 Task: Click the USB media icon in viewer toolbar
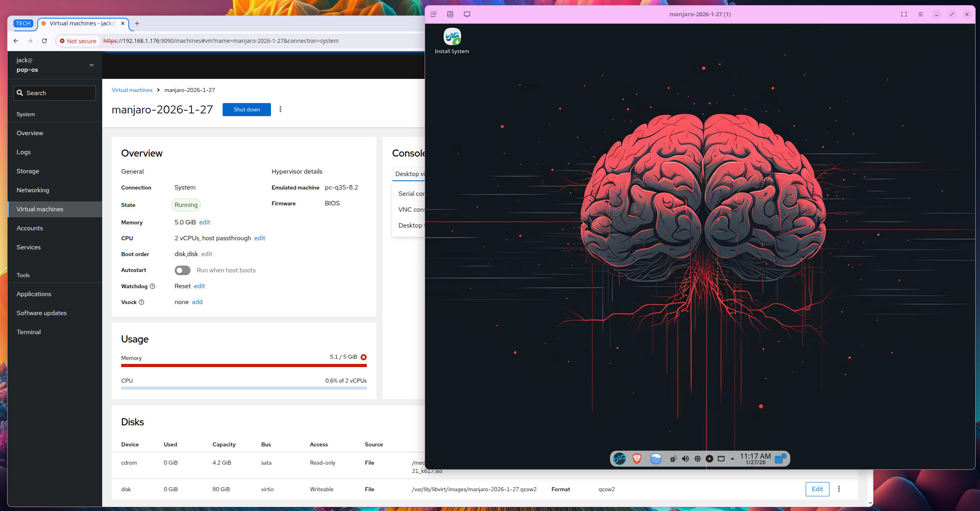[450, 14]
